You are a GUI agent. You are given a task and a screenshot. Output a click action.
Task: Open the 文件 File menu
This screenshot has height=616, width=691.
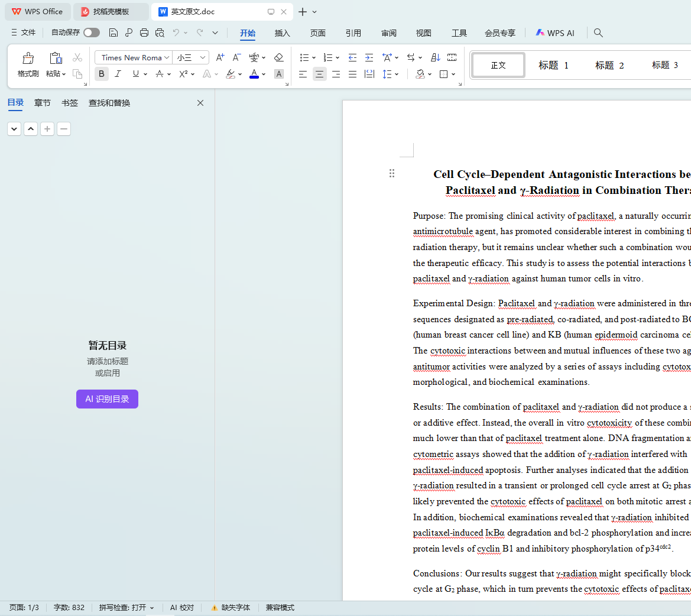point(24,33)
